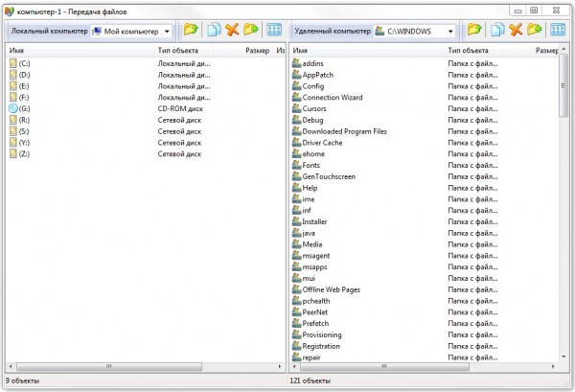This screenshot has height=392, width=575.
Task: Click the Radmin app icon in title bar
Action: tap(10, 12)
